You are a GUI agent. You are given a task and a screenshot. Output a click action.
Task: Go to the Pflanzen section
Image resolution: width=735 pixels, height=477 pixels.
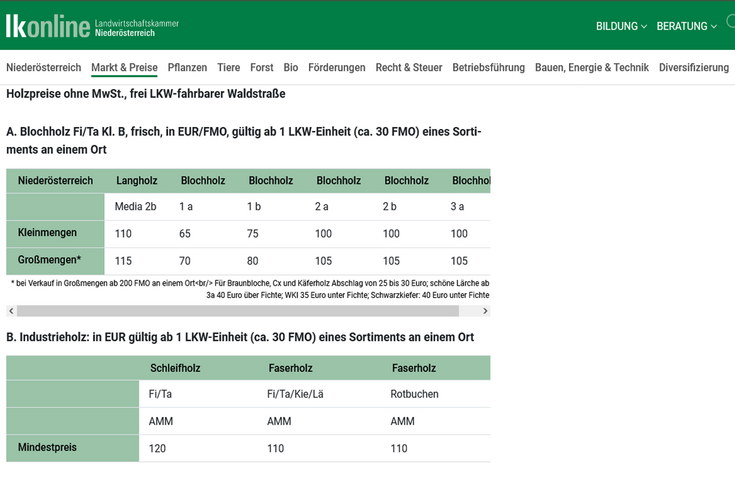(187, 67)
